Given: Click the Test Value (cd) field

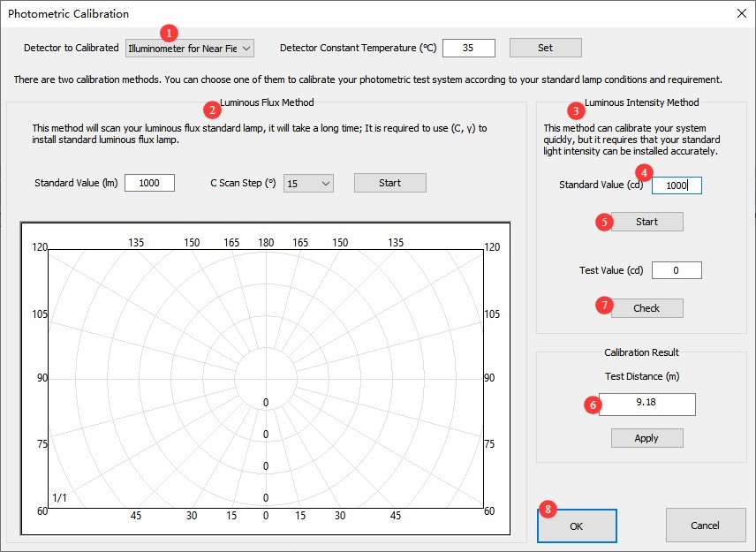Looking at the screenshot, I should coord(677,270).
